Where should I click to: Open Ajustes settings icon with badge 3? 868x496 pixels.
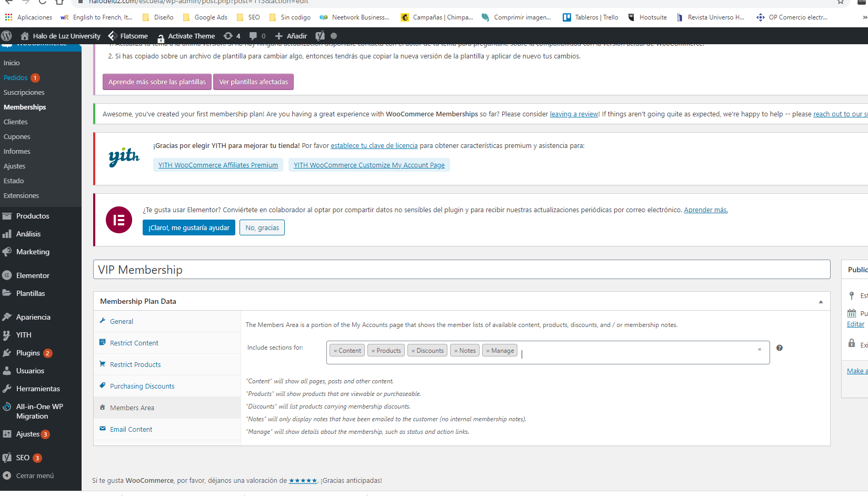click(x=7, y=434)
